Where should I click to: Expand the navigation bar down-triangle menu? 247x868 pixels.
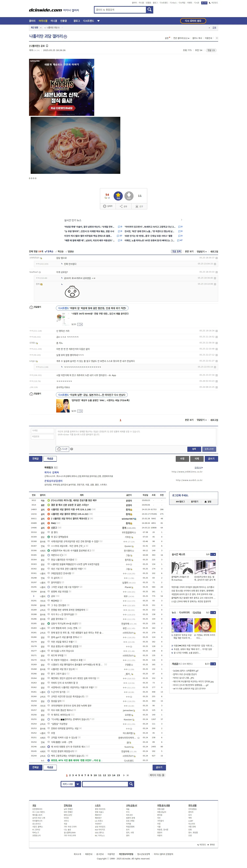pos(98,21)
